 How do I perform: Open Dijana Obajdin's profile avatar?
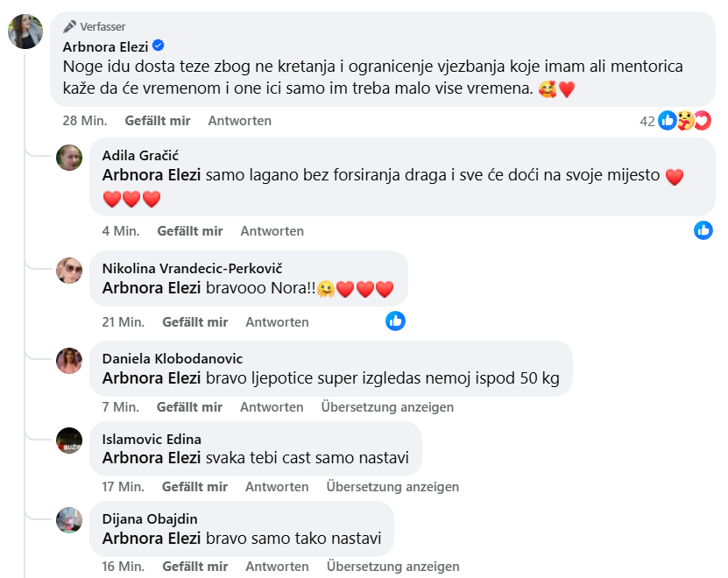click(x=69, y=520)
